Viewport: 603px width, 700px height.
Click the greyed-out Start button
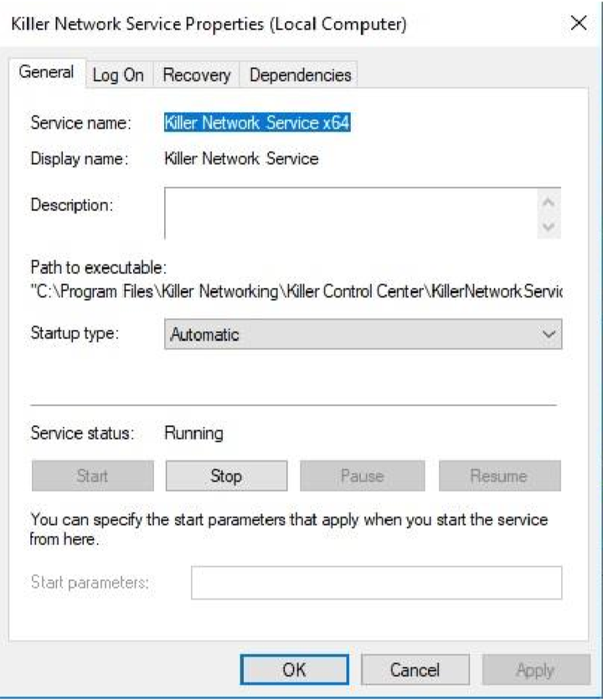coord(92,476)
